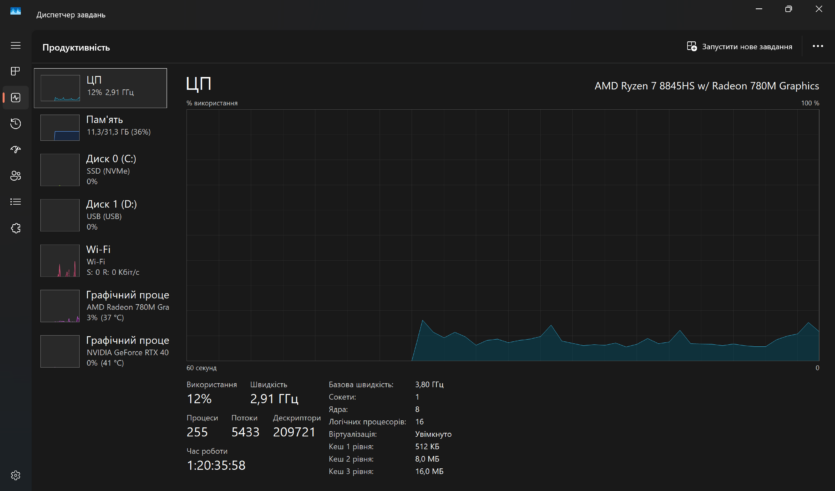Click the threads count 5433
The height and width of the screenshot is (491, 835).
245,432
